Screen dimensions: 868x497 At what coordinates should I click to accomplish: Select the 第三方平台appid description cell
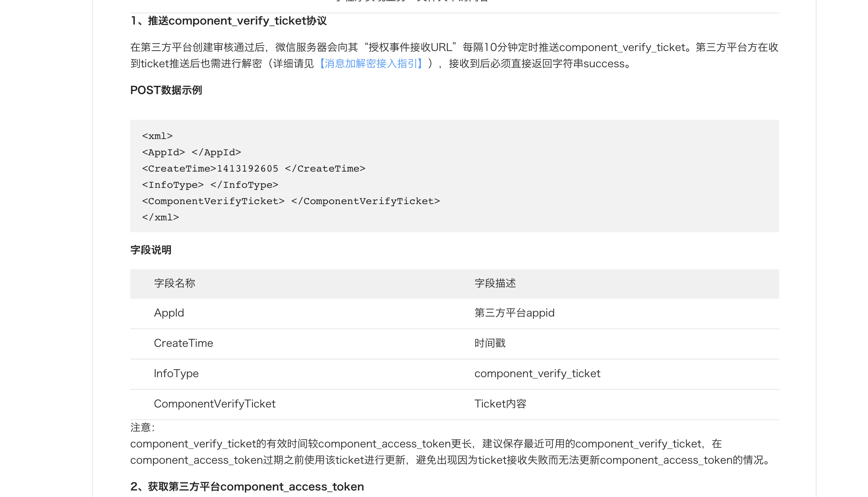[514, 313]
